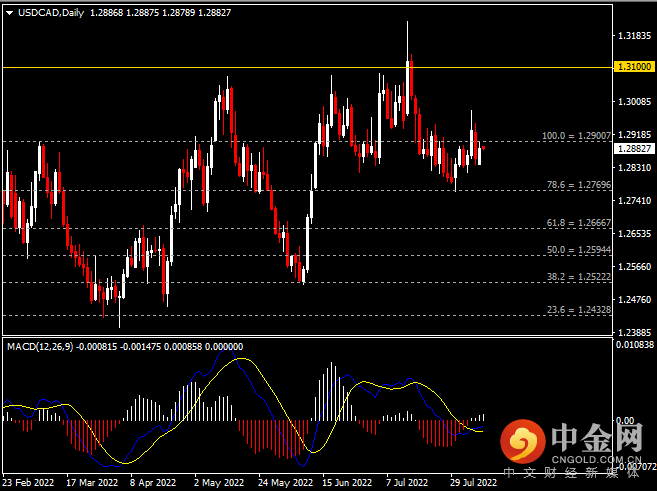The width and height of the screenshot is (657, 491).
Task: Click the MACD readout values -0.000815 -0.001475
Action: click(x=119, y=347)
